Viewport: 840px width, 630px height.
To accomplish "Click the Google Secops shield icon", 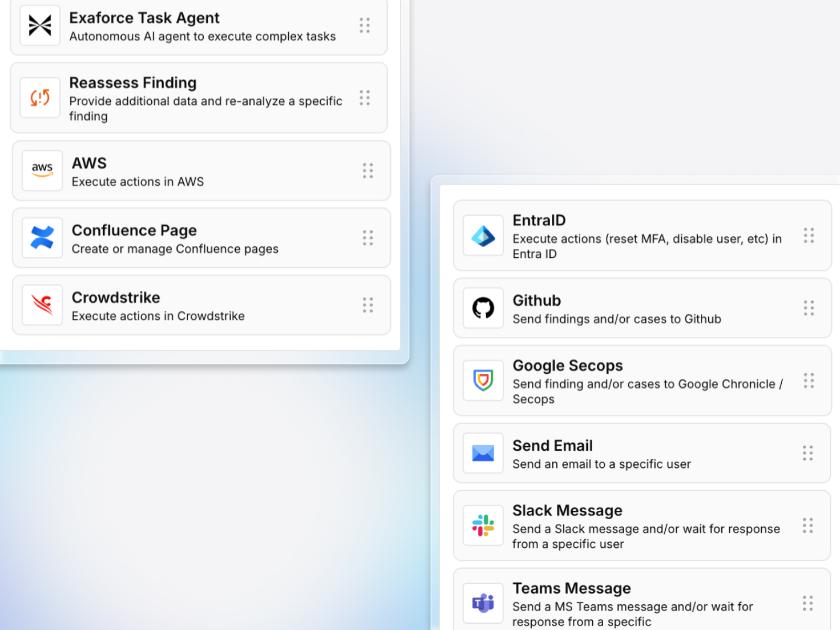I will point(483,381).
